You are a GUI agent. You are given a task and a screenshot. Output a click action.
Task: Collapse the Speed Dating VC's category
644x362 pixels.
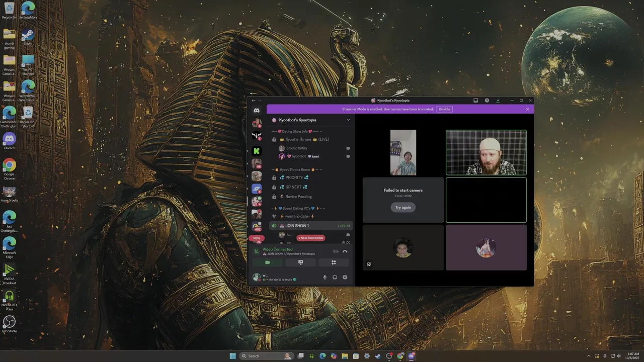(298, 208)
